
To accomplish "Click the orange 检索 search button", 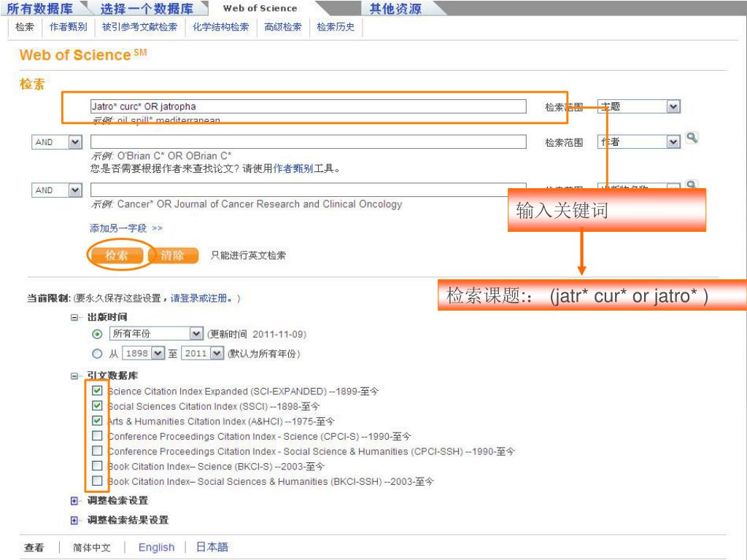I will coord(117,255).
